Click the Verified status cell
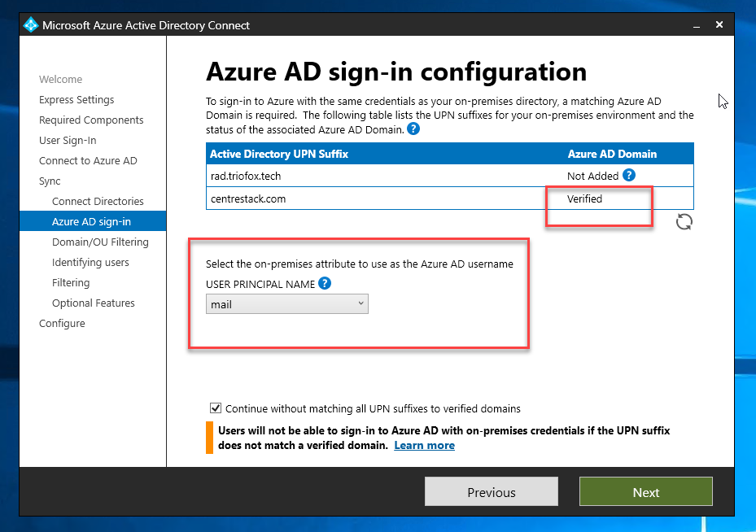This screenshot has width=756, height=532. pyautogui.click(x=584, y=199)
